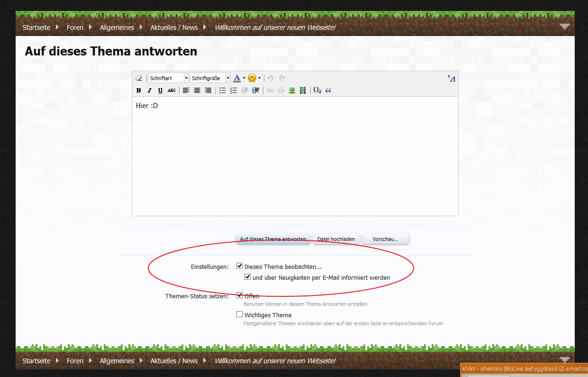This screenshot has height=377, width=588.
Task: Check the 'Wichtiges Thema' checkbox
Action: 240,314
